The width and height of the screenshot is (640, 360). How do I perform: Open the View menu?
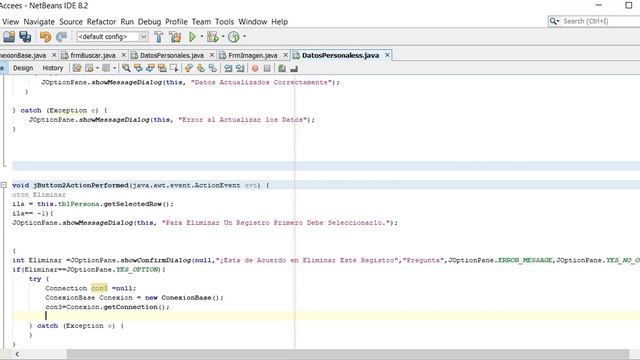(10, 22)
